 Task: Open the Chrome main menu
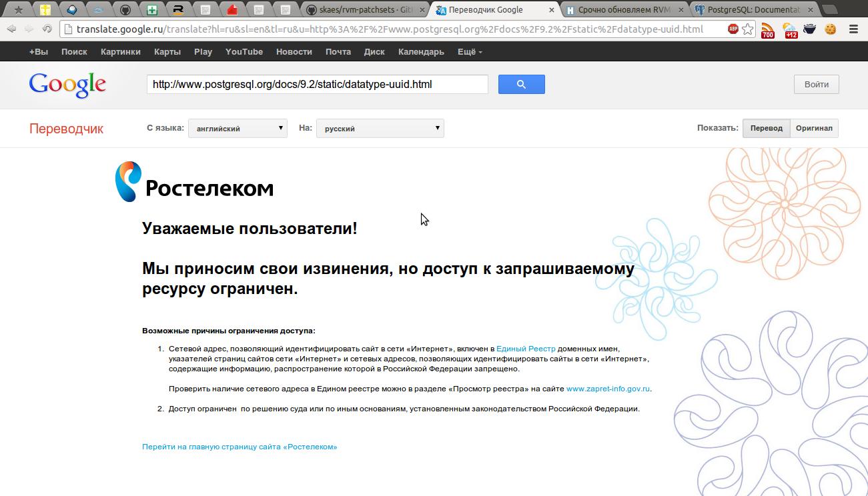[853, 29]
